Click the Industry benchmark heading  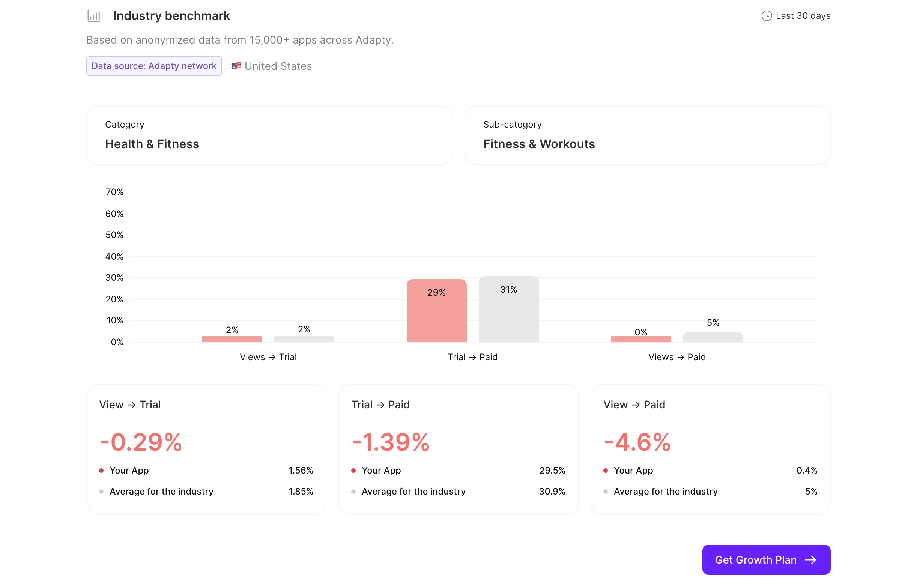point(171,16)
